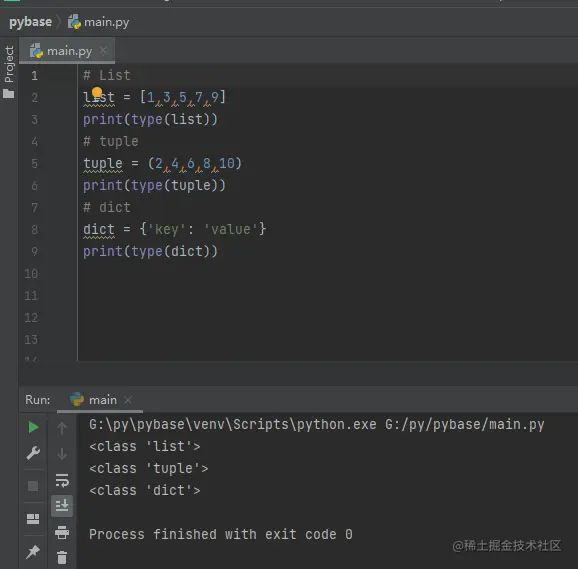Click folder icon below Project label
The width and height of the screenshot is (578, 569).
click(8, 94)
